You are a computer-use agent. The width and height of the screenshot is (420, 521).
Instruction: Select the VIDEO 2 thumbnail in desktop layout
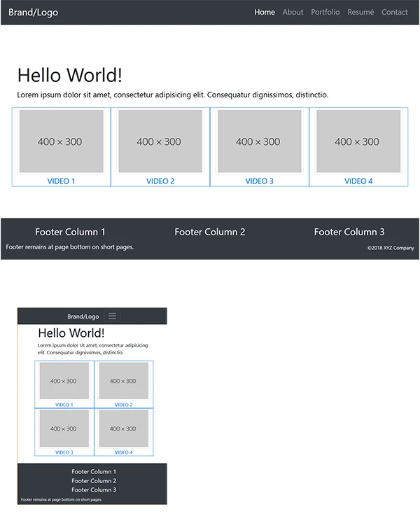pyautogui.click(x=160, y=141)
